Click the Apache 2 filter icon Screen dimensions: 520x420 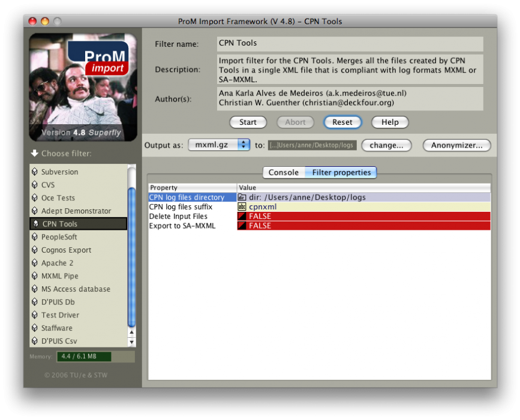point(34,263)
